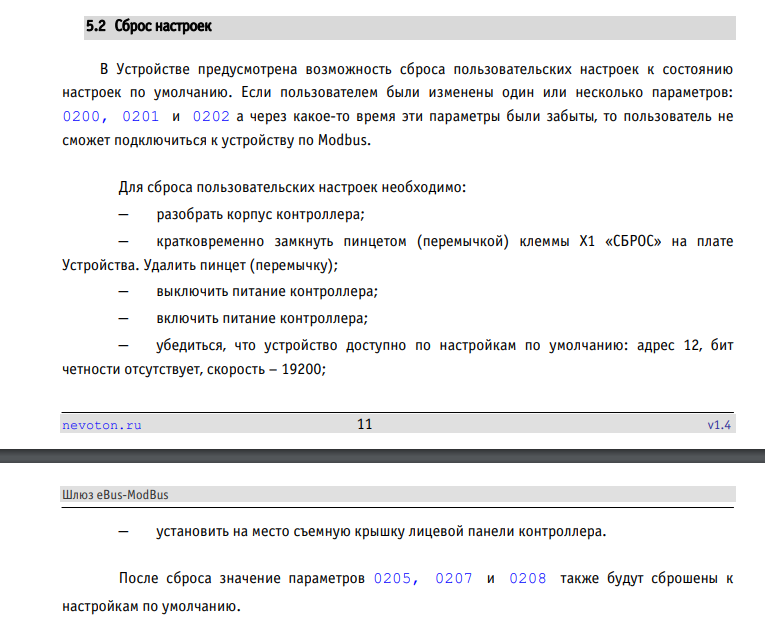This screenshot has height=618, width=765.
Task: Click the line 'включить питание контроллера;'
Action: [x=262, y=319]
